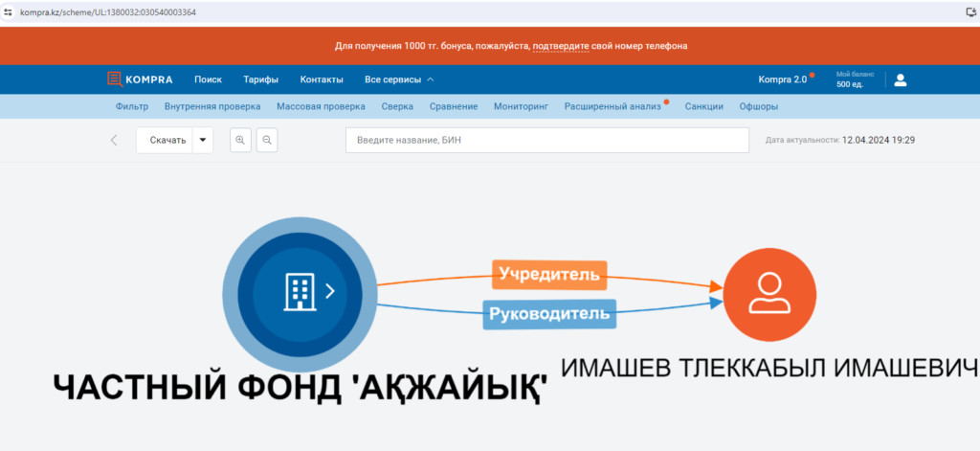This screenshot has height=451, width=980.
Task: Click the Руководитель relation label
Action: (549, 314)
